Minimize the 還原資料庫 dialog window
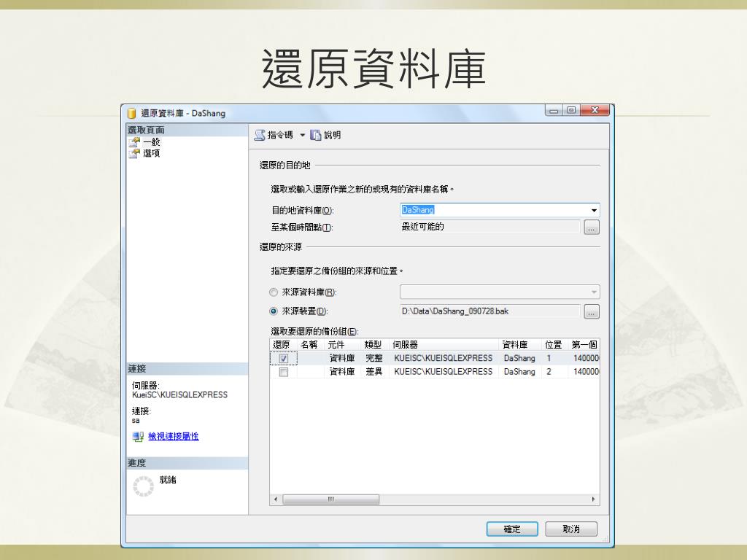This screenshot has height=560, width=747. tap(554, 111)
